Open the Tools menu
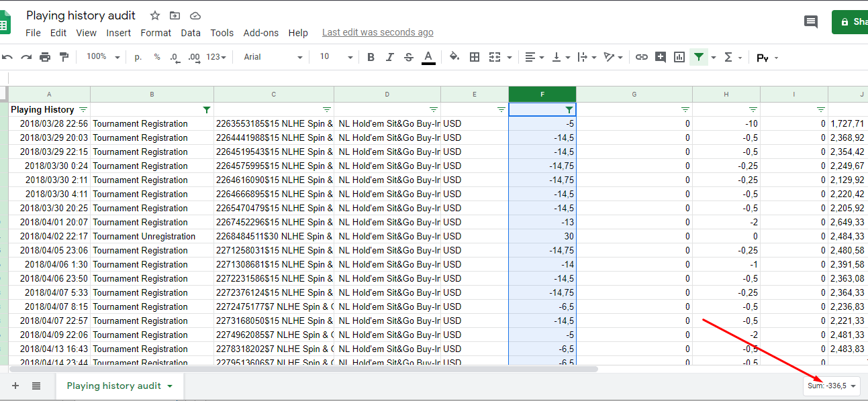868x401 pixels. tap(222, 33)
